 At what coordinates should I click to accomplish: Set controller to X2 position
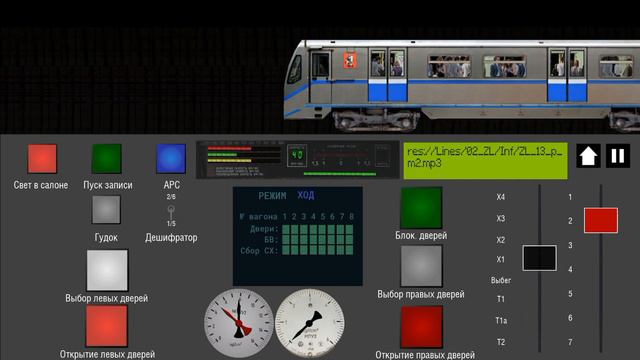point(501,240)
